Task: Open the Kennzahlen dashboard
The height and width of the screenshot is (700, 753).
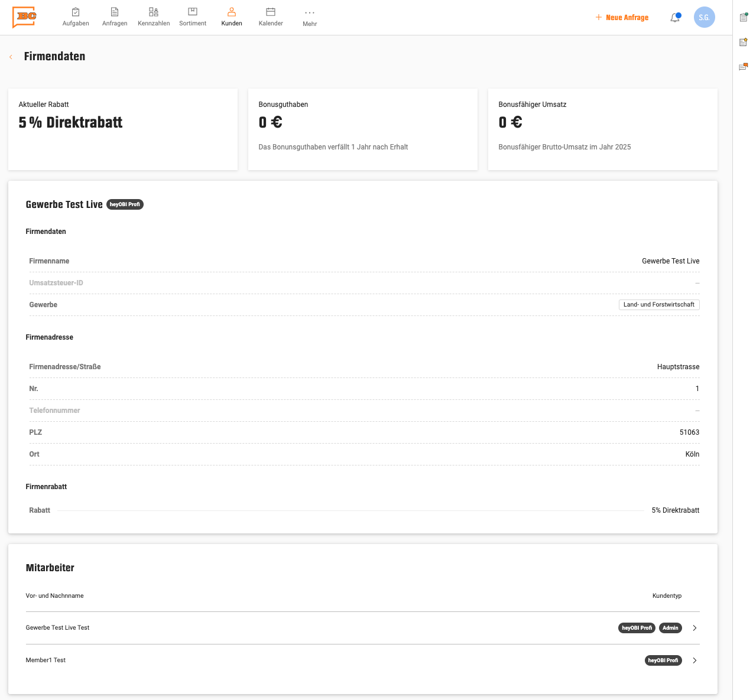Action: coord(154,17)
